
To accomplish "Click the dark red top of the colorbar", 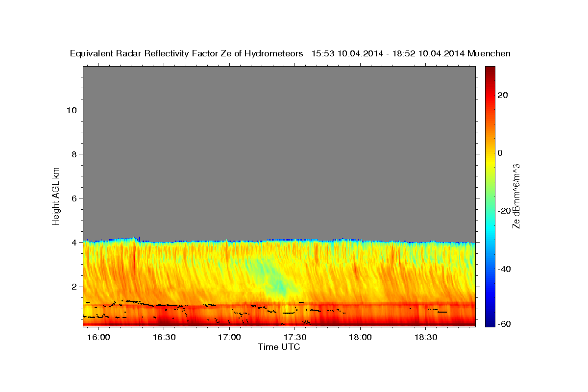I will pyautogui.click(x=490, y=71).
